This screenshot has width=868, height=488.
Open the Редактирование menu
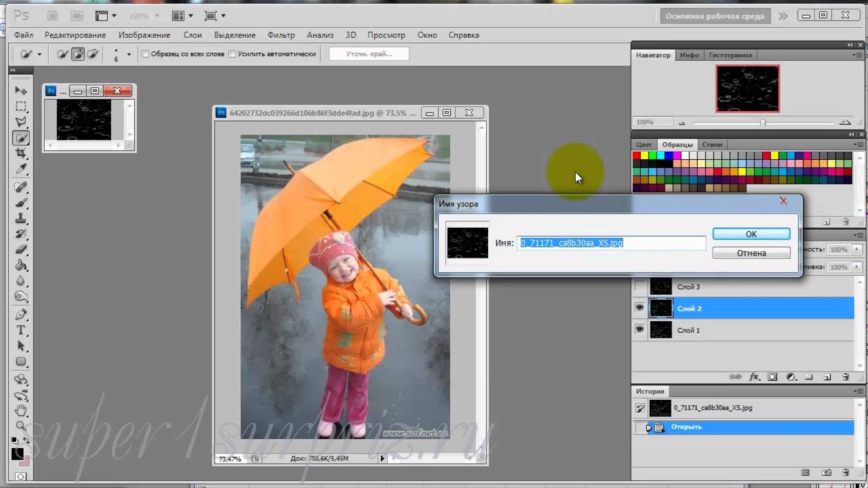(75, 35)
